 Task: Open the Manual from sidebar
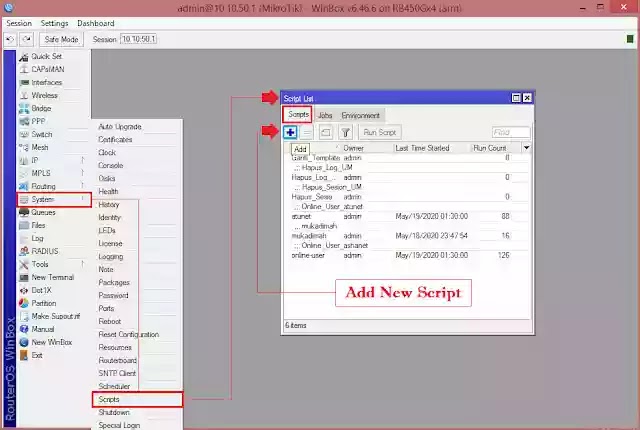42,329
